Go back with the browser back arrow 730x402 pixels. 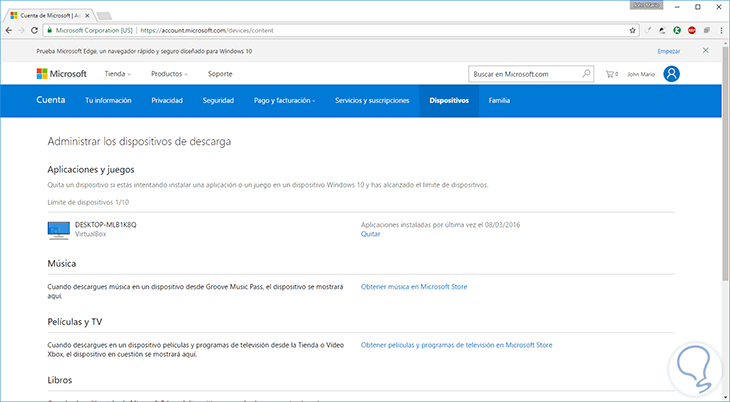coord(9,30)
